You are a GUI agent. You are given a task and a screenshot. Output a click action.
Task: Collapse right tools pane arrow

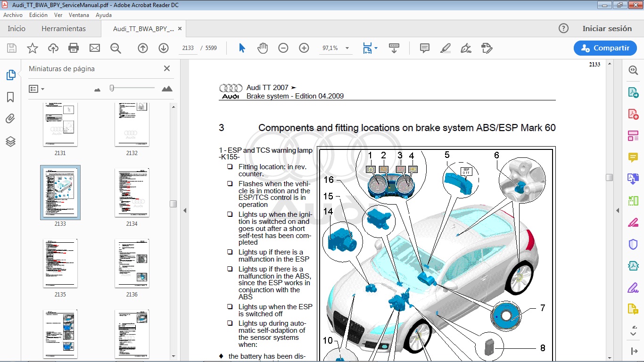coord(618,210)
